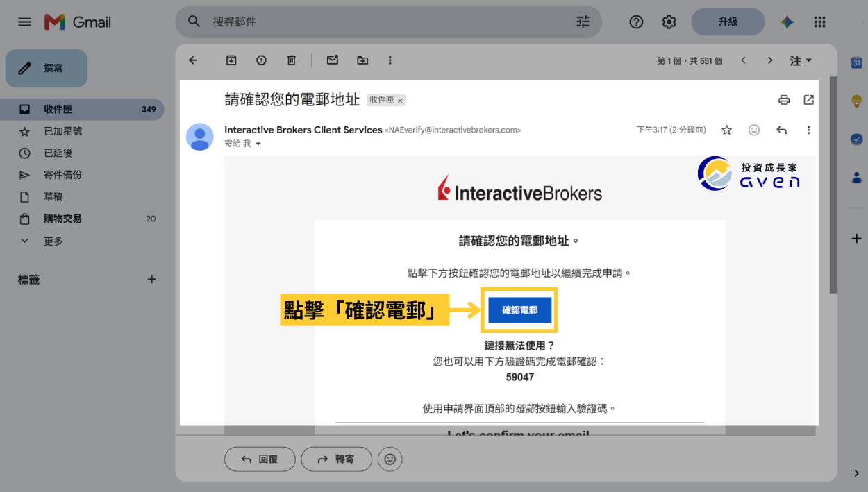Click the sender avatar picture
Viewport: 868px width, 492px height.
pyautogui.click(x=200, y=137)
